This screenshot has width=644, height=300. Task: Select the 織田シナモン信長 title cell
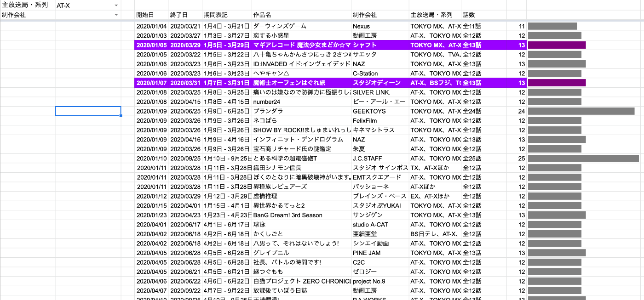pos(301,168)
